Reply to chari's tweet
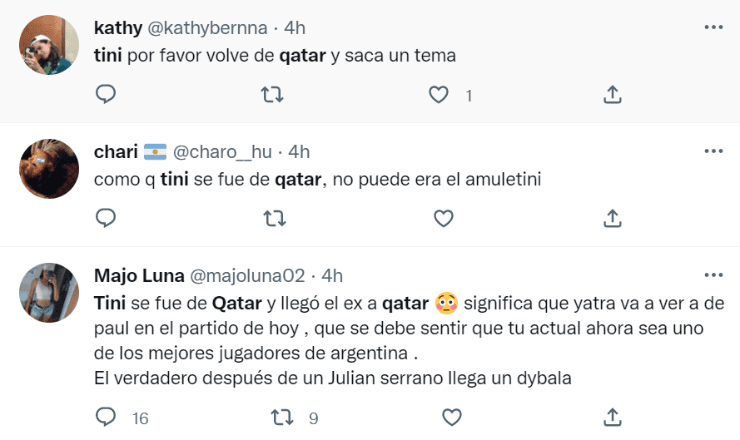The width and height of the screenshot is (740, 440). [106, 218]
